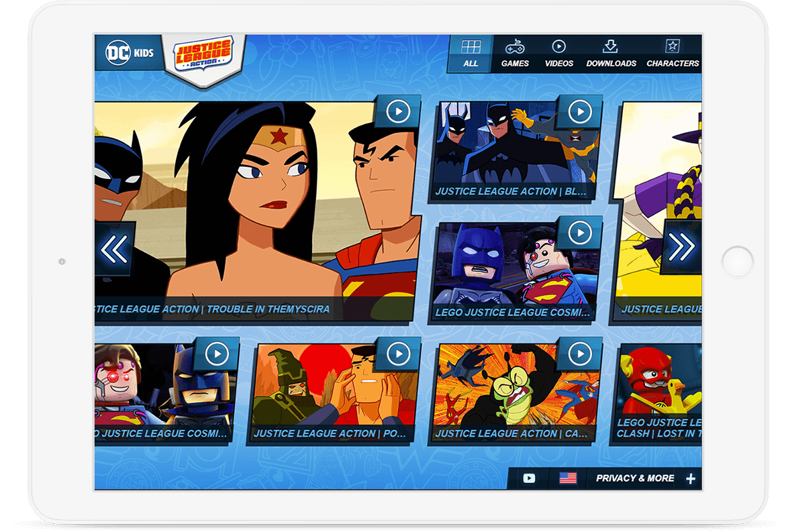786x532 pixels.
Task: Play the upper LEGO Justice League Cosmi... video
Action: (x=580, y=233)
